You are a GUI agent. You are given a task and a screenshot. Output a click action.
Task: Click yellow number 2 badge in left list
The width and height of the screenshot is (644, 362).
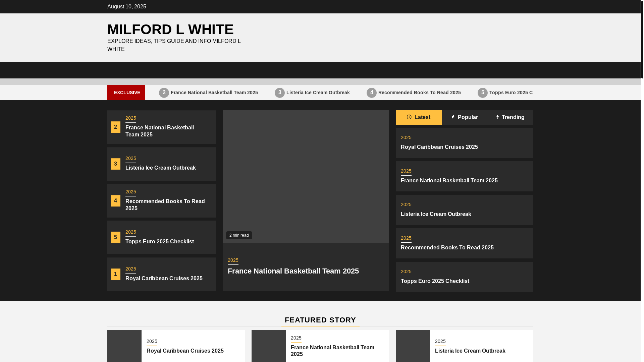pyautogui.click(x=115, y=127)
